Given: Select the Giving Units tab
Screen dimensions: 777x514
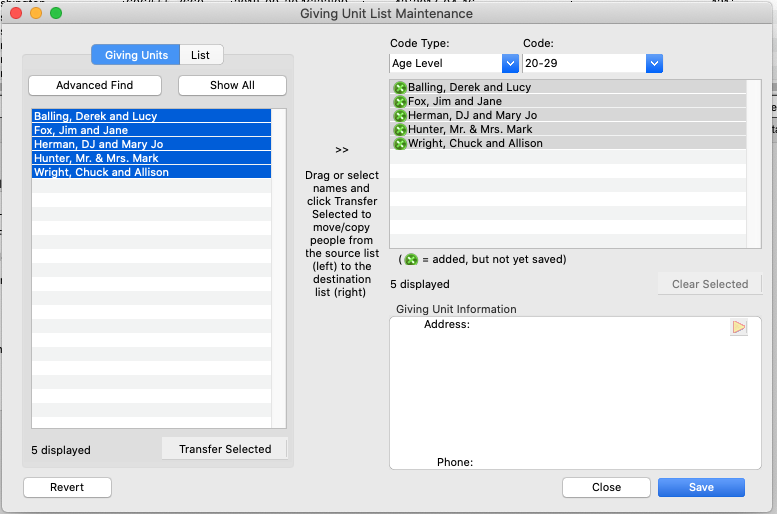Looking at the screenshot, I should (x=136, y=56).
